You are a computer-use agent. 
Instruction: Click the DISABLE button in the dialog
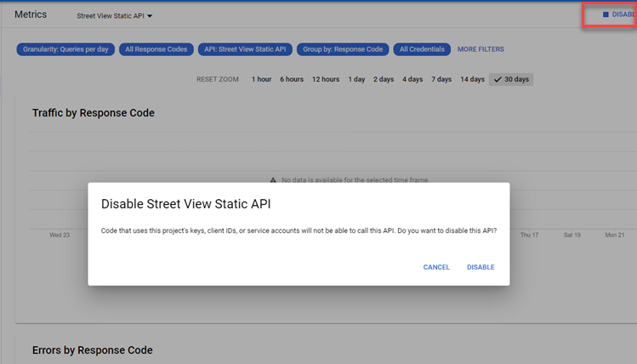(x=481, y=267)
